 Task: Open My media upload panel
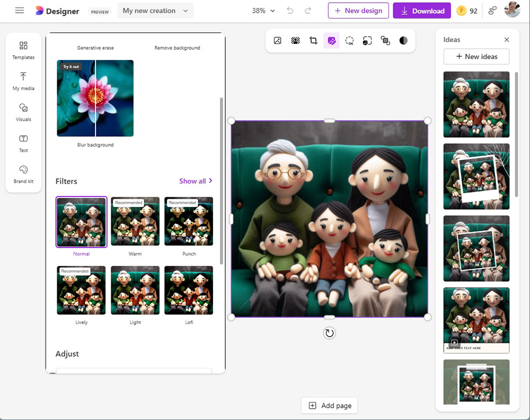23,82
